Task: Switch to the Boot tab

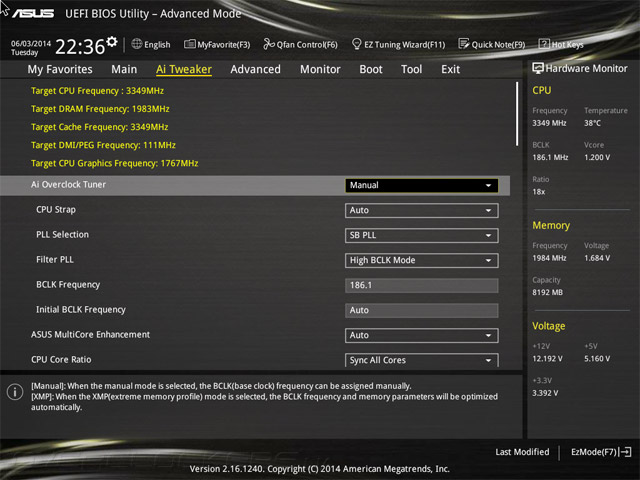Action: click(x=371, y=69)
